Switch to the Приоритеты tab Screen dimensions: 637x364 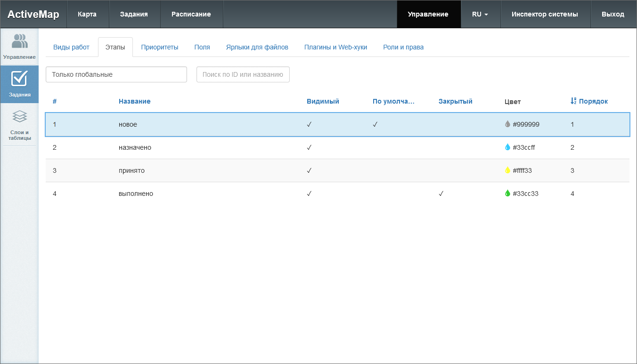pyautogui.click(x=160, y=47)
